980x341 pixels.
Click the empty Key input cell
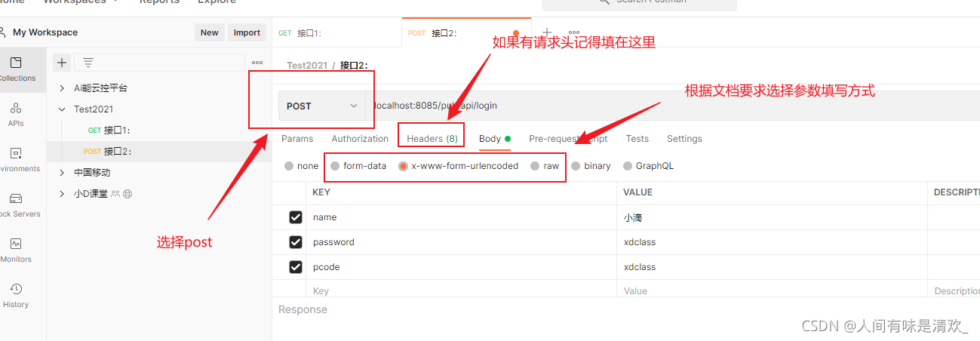pyautogui.click(x=461, y=291)
